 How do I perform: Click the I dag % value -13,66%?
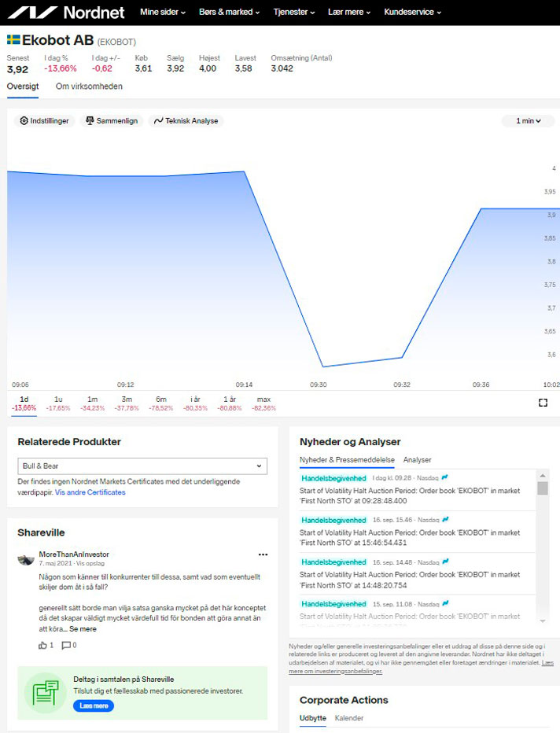click(61, 68)
